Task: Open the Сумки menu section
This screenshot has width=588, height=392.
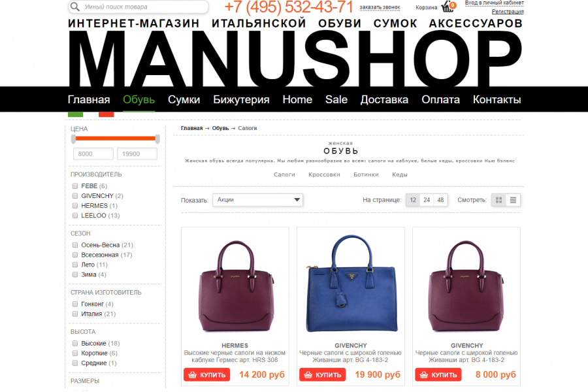Action: point(184,100)
